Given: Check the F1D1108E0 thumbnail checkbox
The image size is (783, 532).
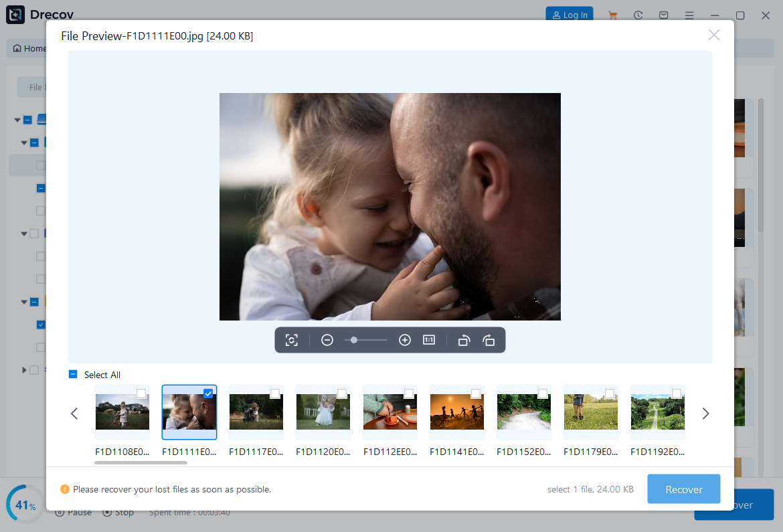Looking at the screenshot, I should 141,393.
